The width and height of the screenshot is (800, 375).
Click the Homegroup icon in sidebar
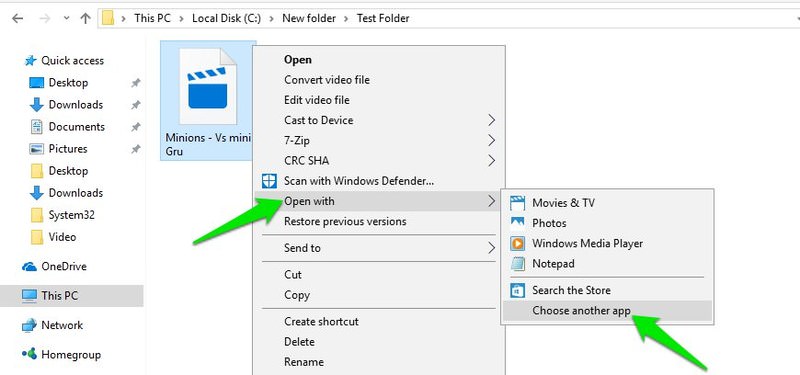coord(30,354)
